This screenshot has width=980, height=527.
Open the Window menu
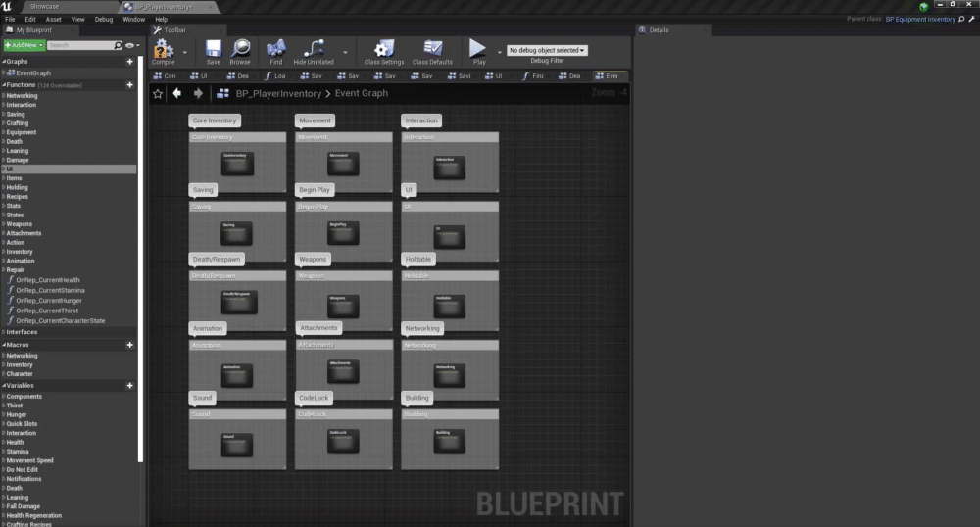133,20
